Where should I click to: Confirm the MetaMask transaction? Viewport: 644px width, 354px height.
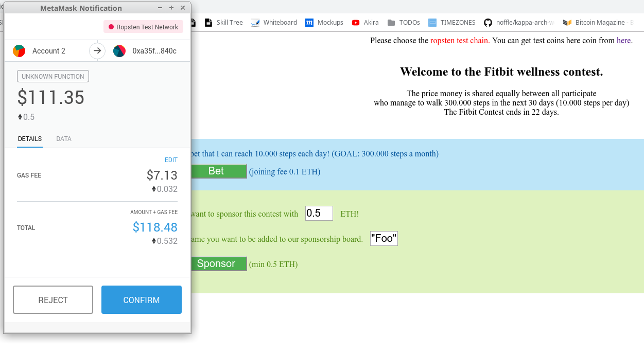142,300
